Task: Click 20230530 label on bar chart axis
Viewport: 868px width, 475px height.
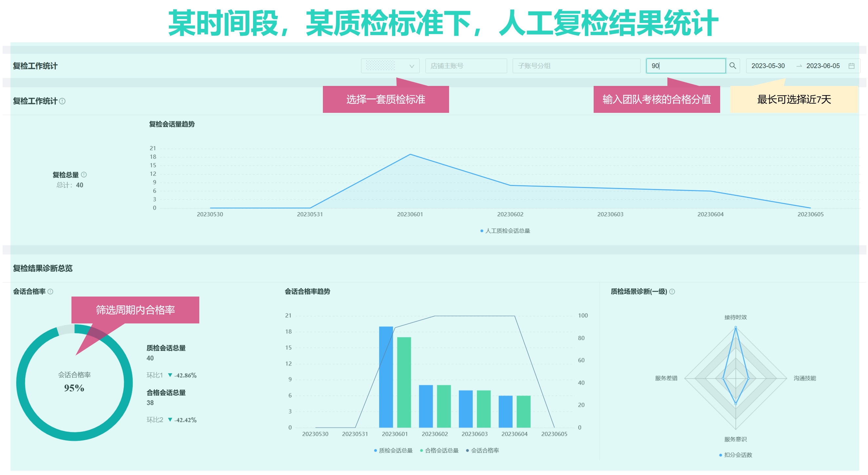Action: pos(315,434)
